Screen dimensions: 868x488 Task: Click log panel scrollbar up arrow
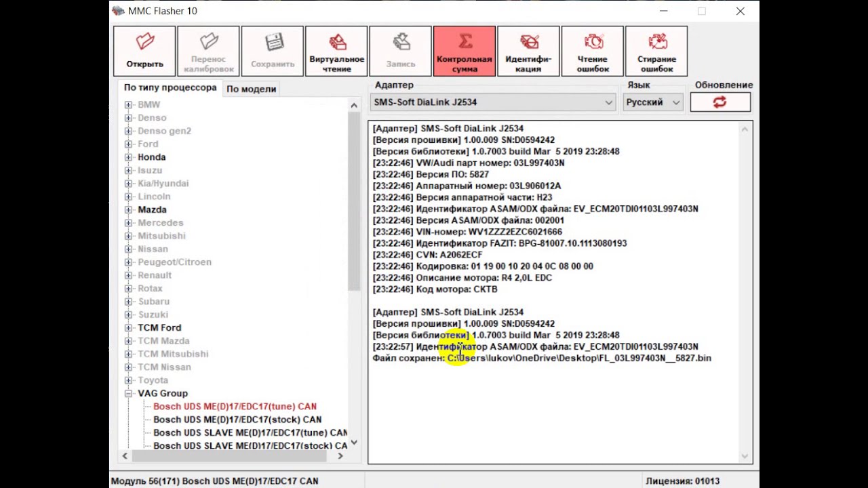coord(745,129)
